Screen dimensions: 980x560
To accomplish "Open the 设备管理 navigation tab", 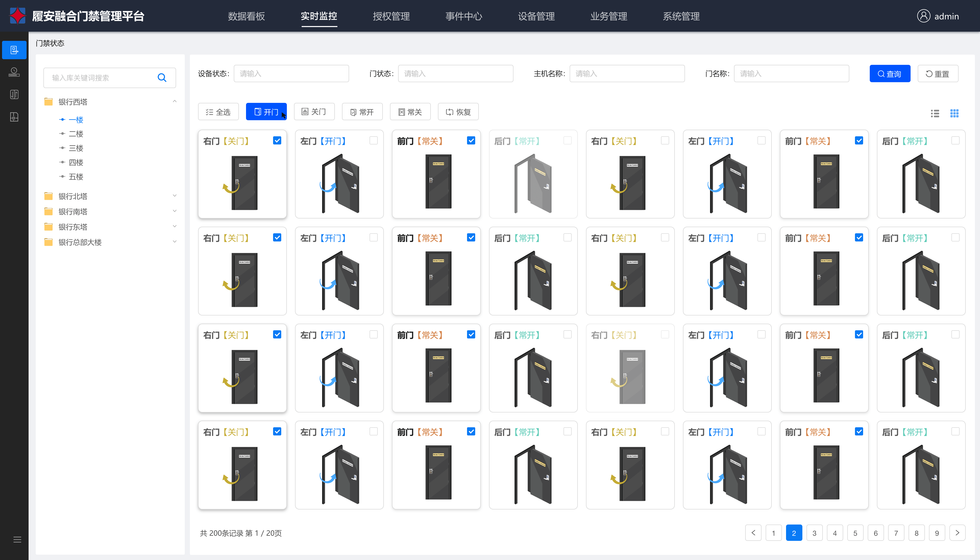I will point(536,16).
